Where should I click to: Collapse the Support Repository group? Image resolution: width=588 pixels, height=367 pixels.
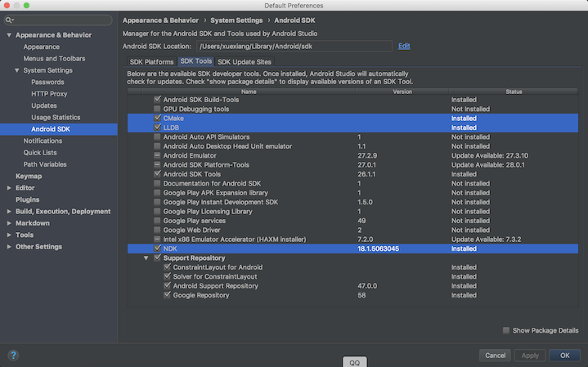tap(147, 258)
